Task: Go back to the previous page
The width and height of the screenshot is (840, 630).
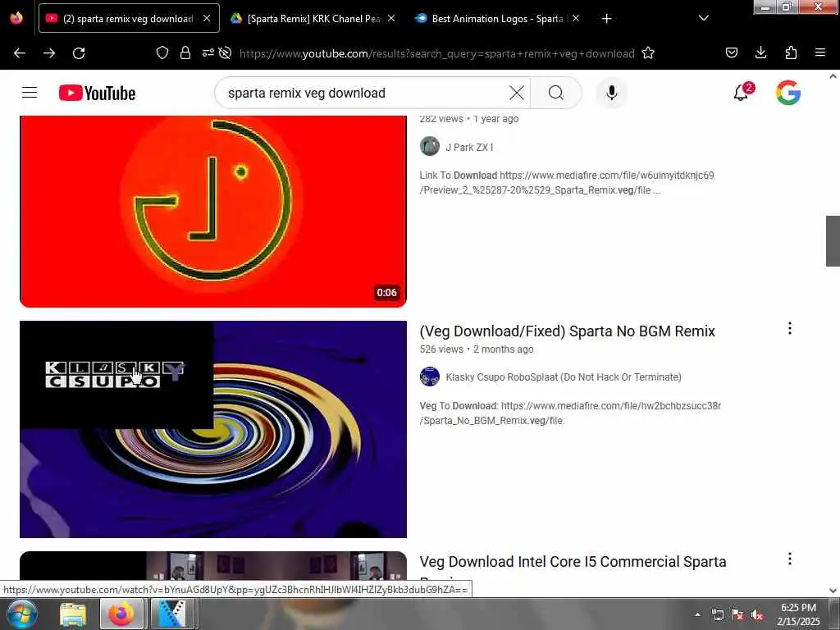Action: [x=20, y=53]
